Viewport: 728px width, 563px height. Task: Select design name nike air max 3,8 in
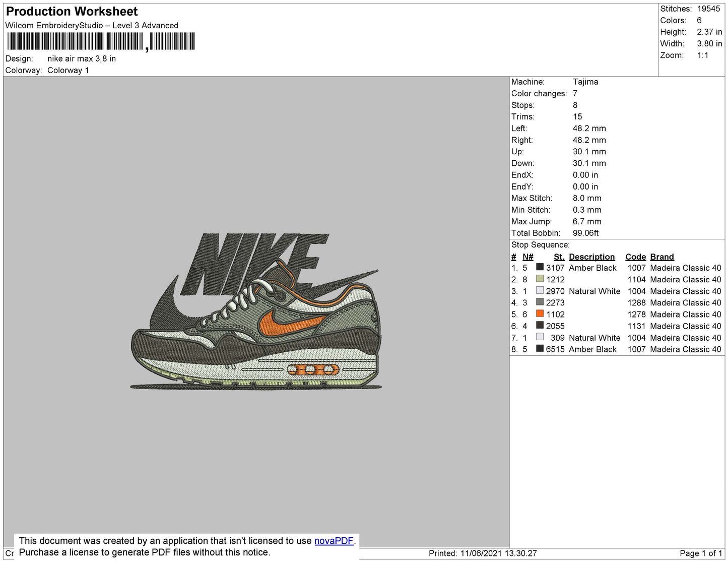[82, 58]
